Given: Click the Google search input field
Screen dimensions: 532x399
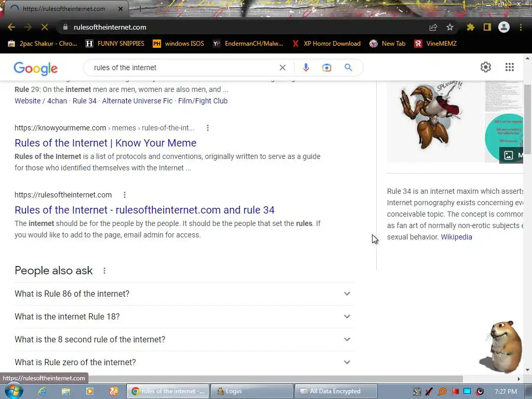Looking at the screenshot, I should (x=183, y=68).
